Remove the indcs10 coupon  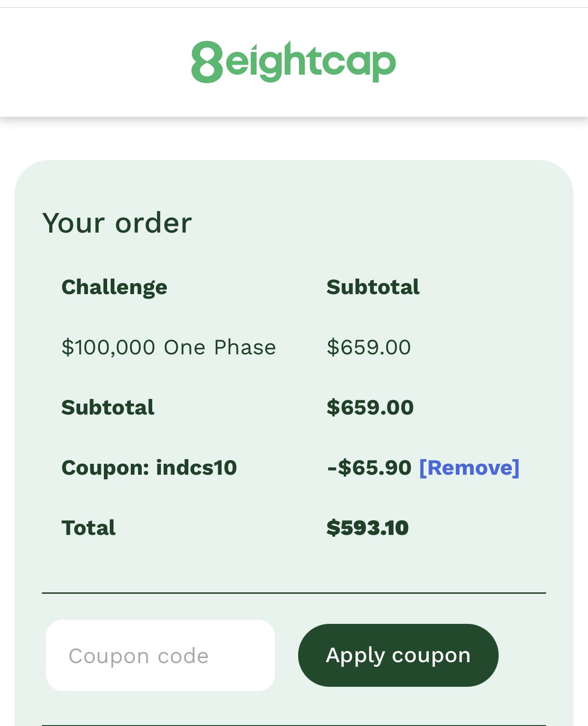pos(469,468)
